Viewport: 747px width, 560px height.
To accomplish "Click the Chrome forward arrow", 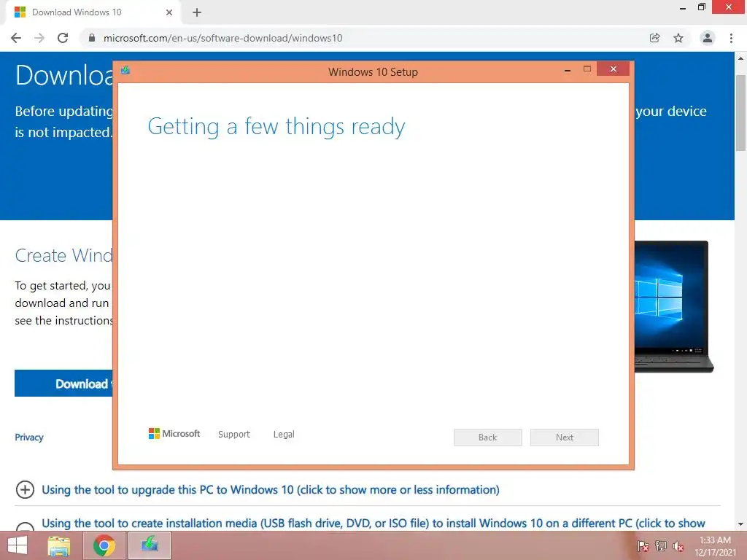I will tap(39, 38).
